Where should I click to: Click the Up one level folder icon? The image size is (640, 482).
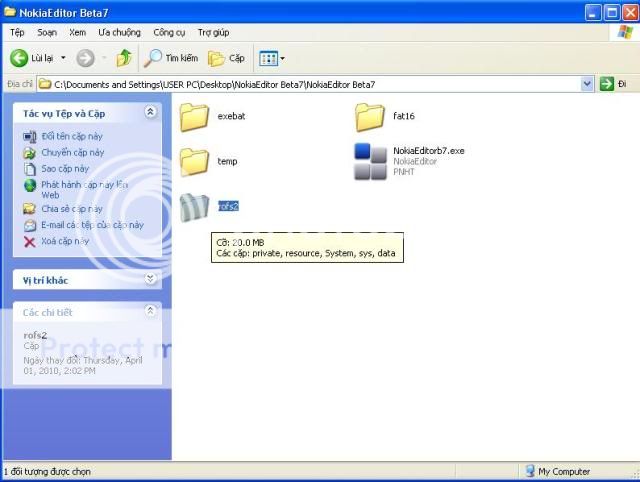click(123, 58)
